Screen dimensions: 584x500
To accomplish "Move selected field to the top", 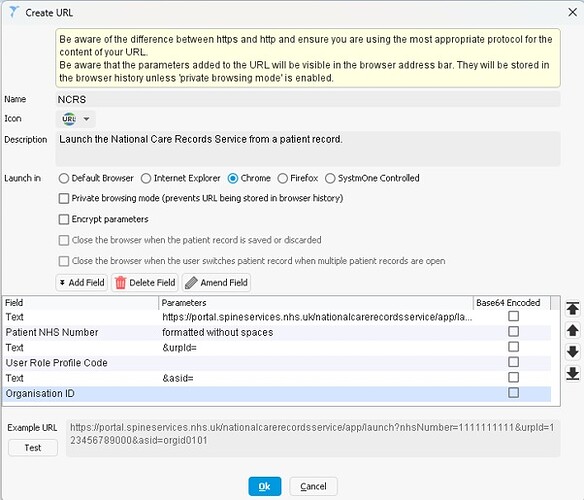I will (572, 308).
